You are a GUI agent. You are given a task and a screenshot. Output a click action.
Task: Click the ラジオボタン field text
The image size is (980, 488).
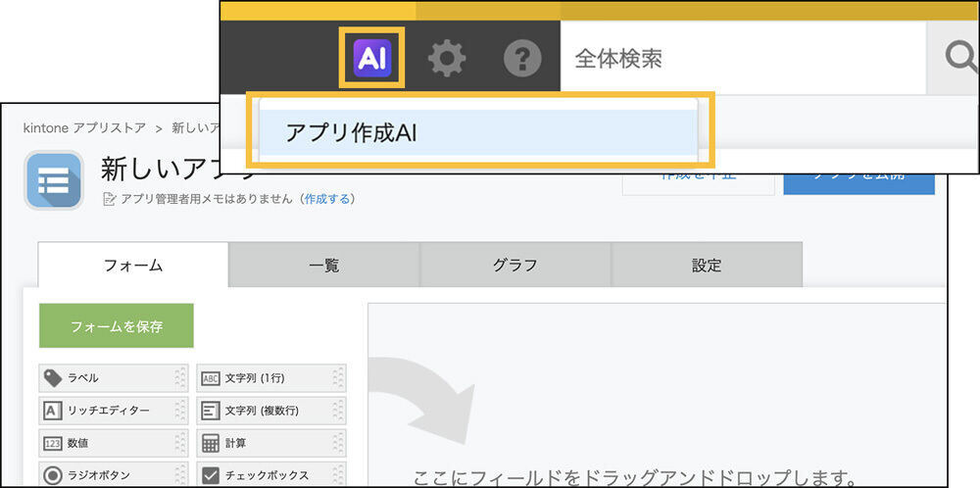(98, 475)
